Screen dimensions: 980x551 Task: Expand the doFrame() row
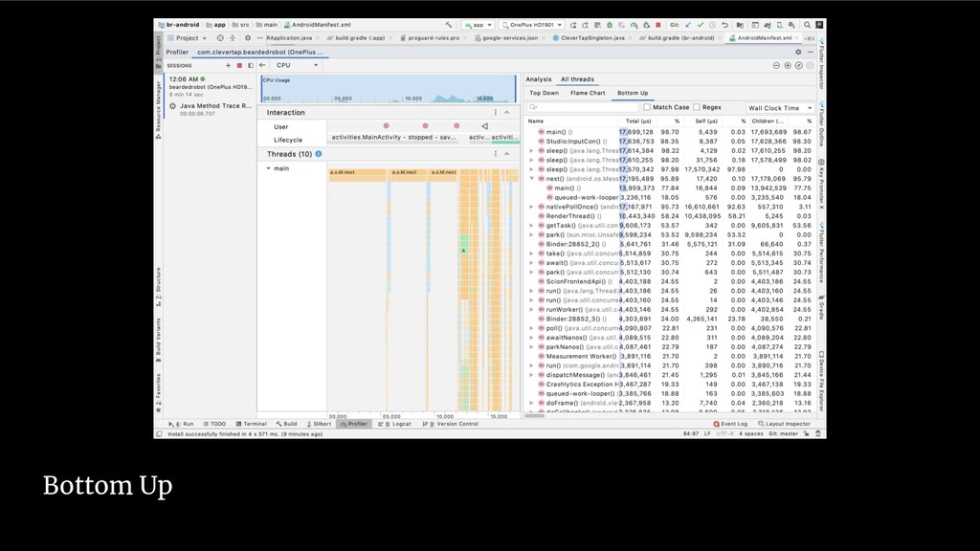click(532, 403)
